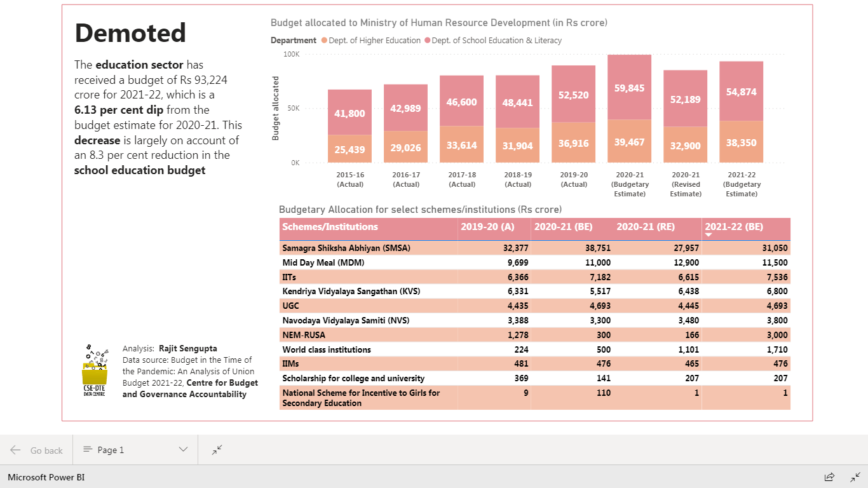Select the 39,467 Budgetary Estimate bar segment
868x488 pixels.
pos(629,141)
